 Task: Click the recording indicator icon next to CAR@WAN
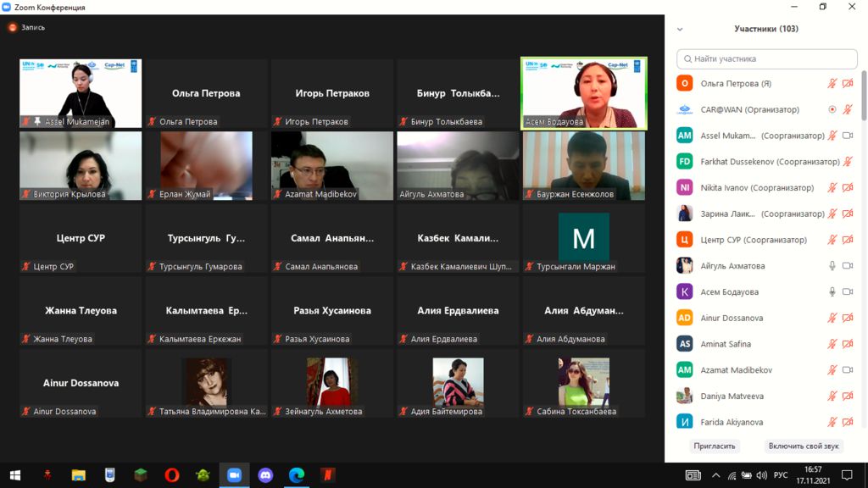[832, 109]
